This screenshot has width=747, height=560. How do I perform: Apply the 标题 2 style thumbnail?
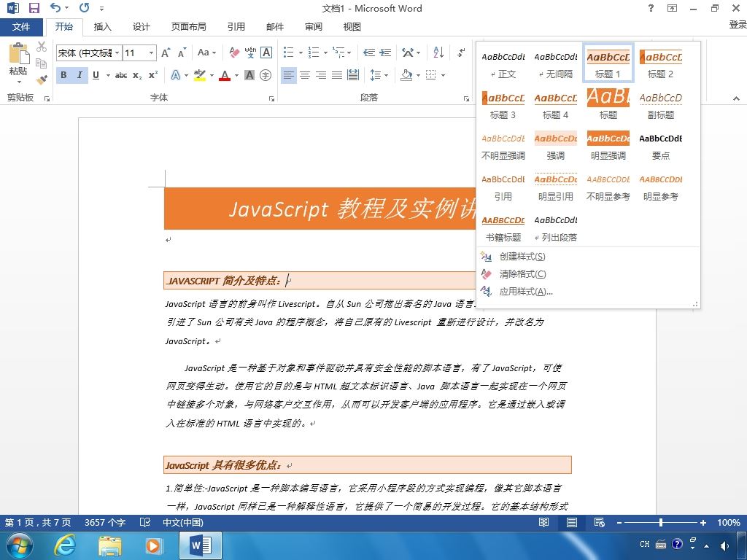pos(660,63)
